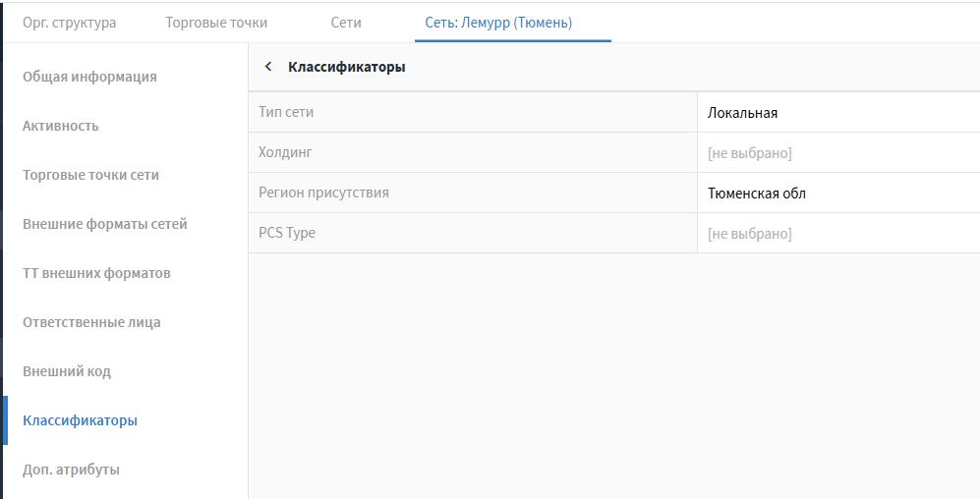The image size is (980, 499).
Task: Open Ответственные лица in the sidebar
Action: coord(91,322)
